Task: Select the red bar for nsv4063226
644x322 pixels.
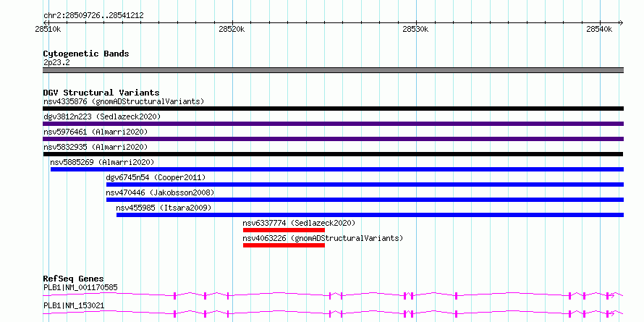Action: pyautogui.click(x=284, y=245)
